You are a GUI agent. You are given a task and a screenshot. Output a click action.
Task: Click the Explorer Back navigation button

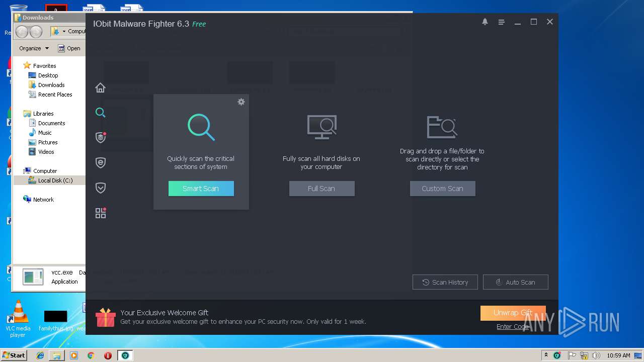[22, 32]
